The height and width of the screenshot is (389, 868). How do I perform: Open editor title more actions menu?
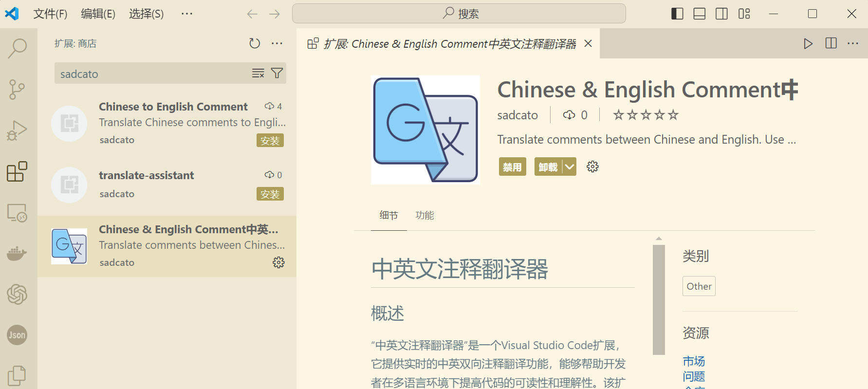(853, 43)
